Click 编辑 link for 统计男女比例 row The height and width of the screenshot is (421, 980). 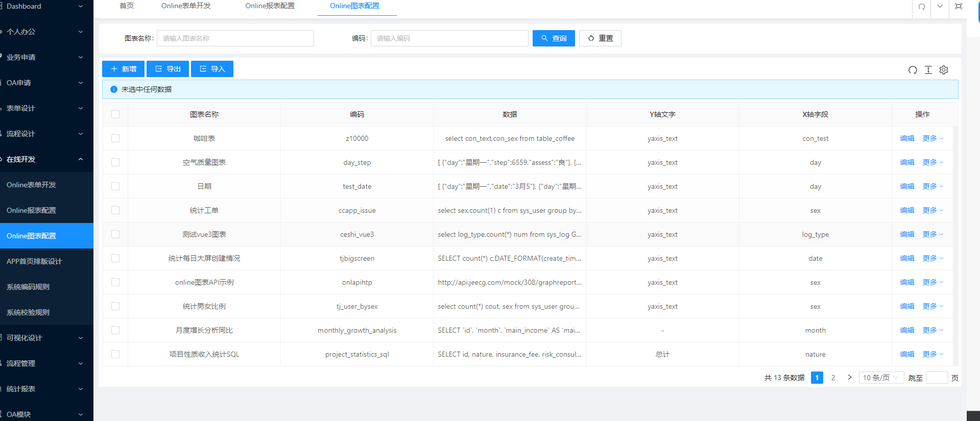point(907,306)
